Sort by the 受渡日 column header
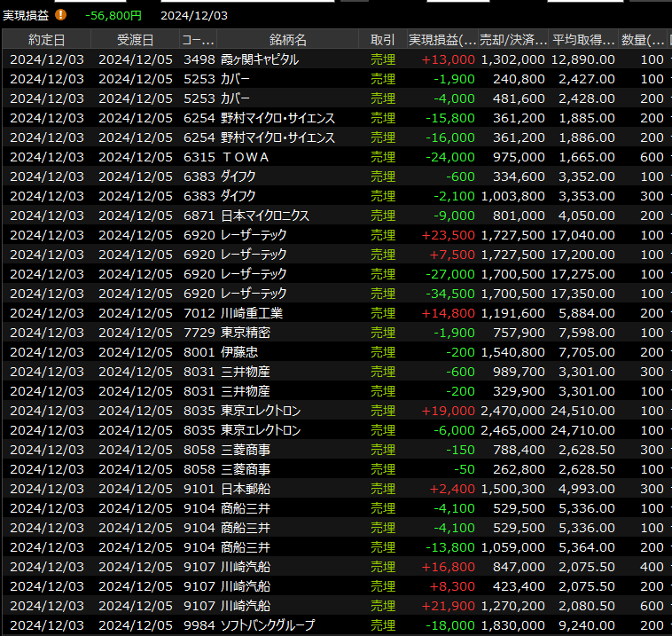 tap(135, 40)
